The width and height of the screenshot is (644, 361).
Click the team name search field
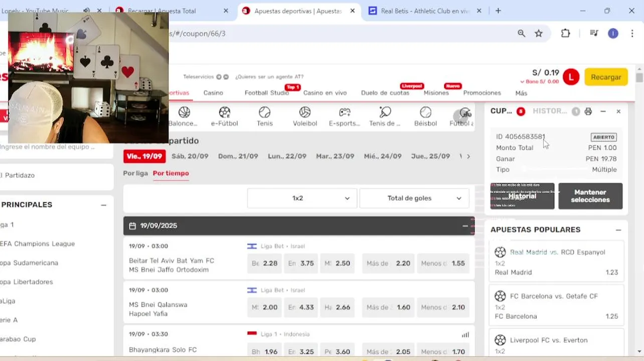56,147
